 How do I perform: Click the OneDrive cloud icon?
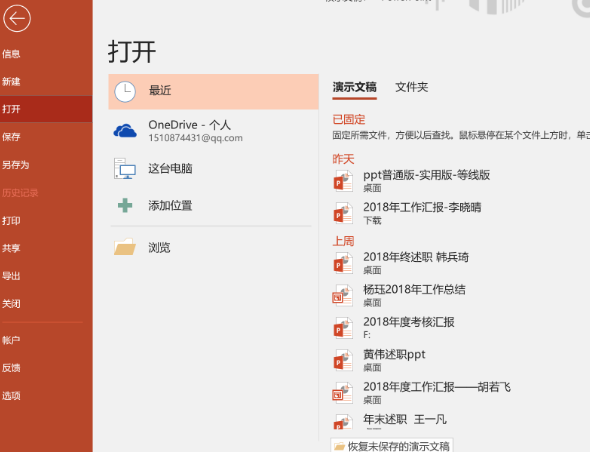125,131
